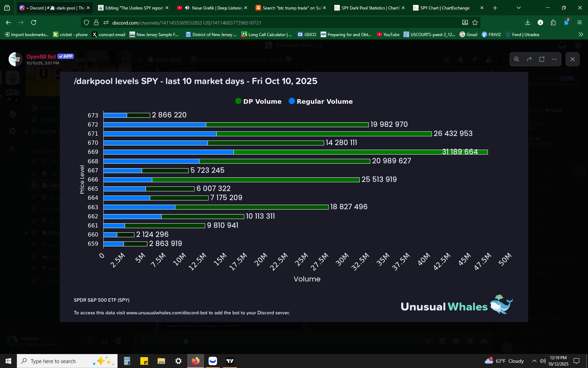The width and height of the screenshot is (588, 368).
Task: Open the GEICO bookmark
Action: coord(307,34)
